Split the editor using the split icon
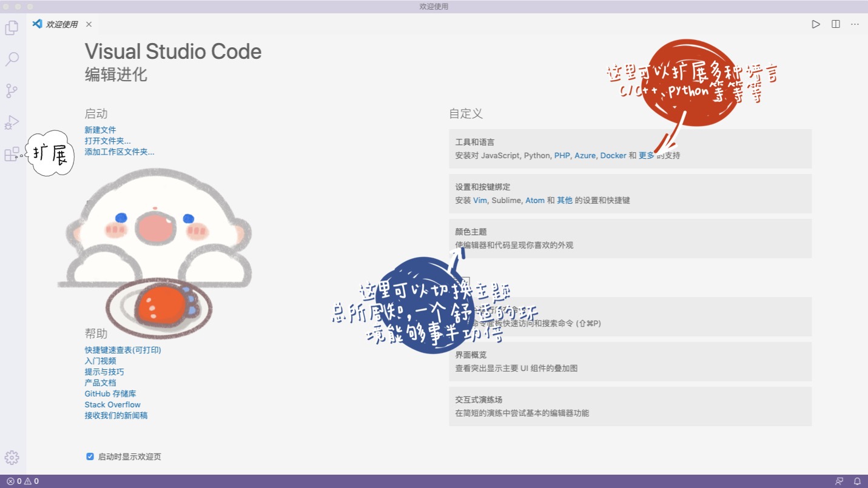This screenshot has height=488, width=868. 835,24
